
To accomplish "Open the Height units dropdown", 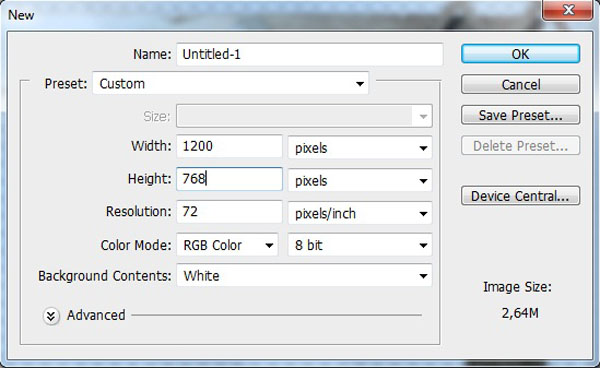I will tap(360, 180).
